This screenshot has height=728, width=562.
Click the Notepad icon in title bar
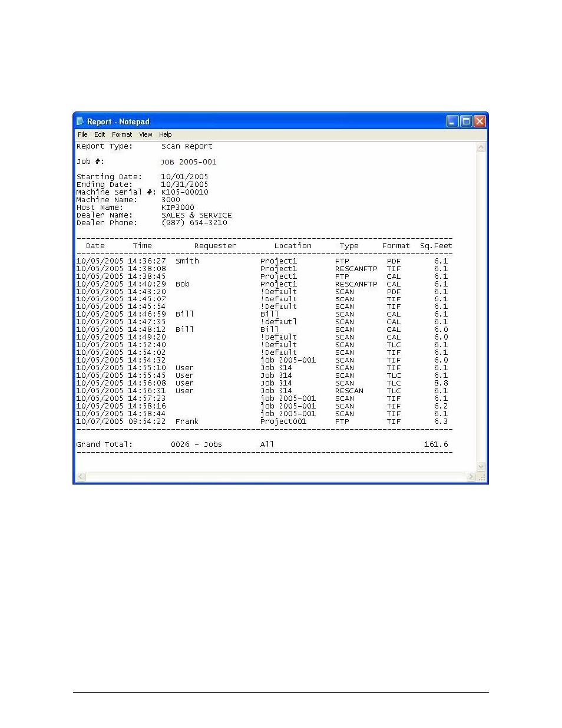(x=80, y=121)
